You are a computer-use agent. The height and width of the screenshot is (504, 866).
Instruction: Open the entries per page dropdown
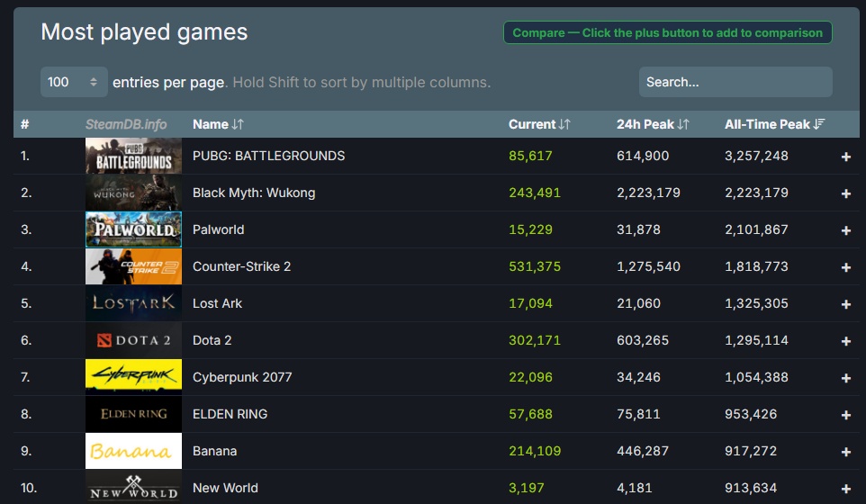coord(74,82)
